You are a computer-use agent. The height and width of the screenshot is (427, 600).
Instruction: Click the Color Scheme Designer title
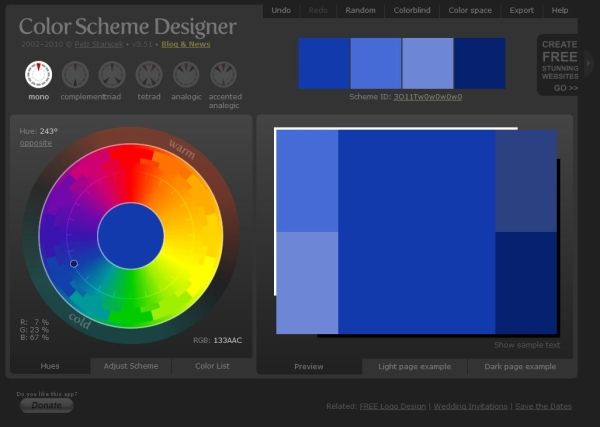point(127,27)
